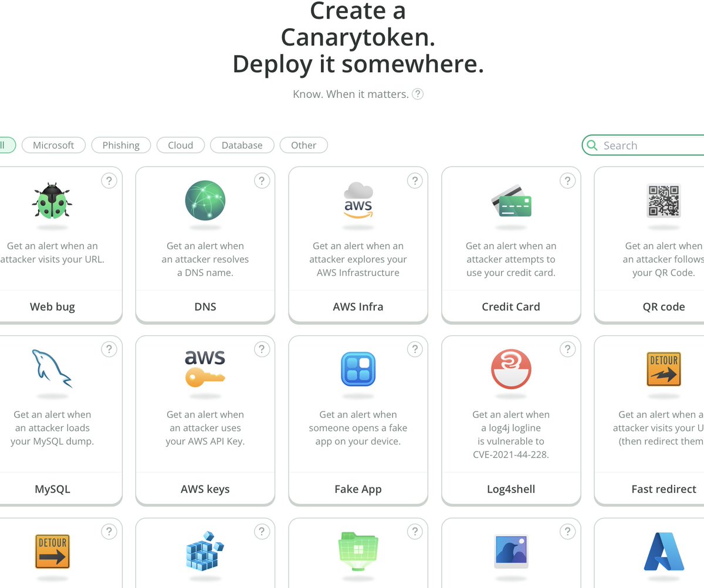The height and width of the screenshot is (588, 704).
Task: Click help icon on the green folder card
Action: pyautogui.click(x=415, y=532)
